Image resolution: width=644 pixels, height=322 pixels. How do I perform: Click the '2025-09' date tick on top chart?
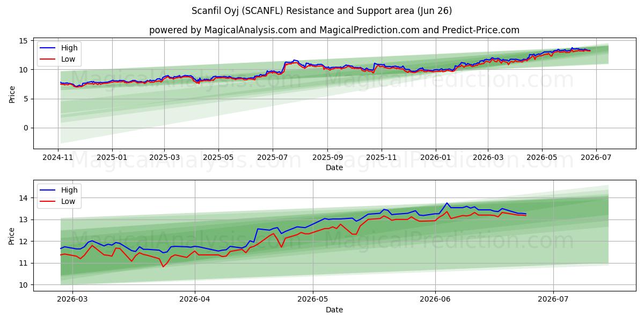coord(327,158)
